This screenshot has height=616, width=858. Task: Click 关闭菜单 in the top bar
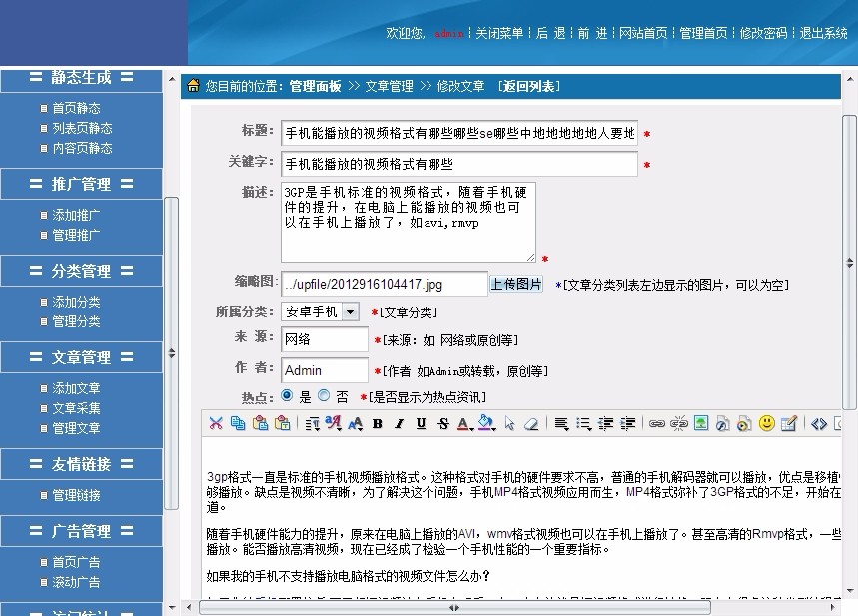tap(499, 33)
